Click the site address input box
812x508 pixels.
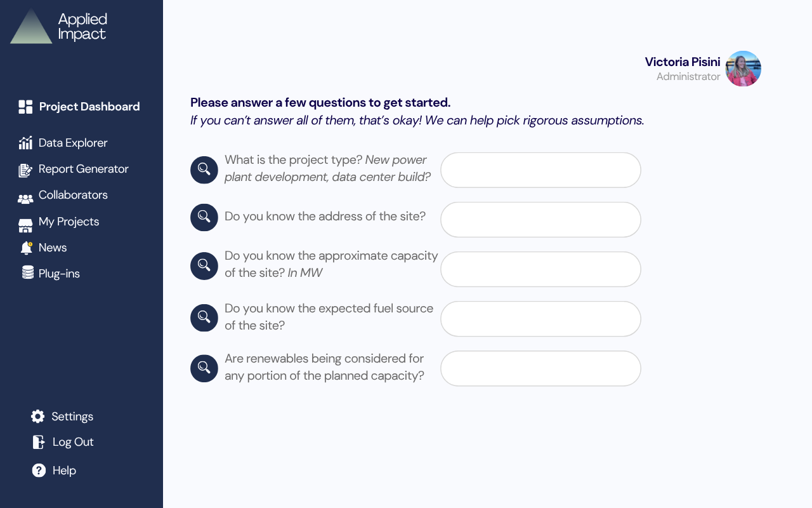coord(540,220)
